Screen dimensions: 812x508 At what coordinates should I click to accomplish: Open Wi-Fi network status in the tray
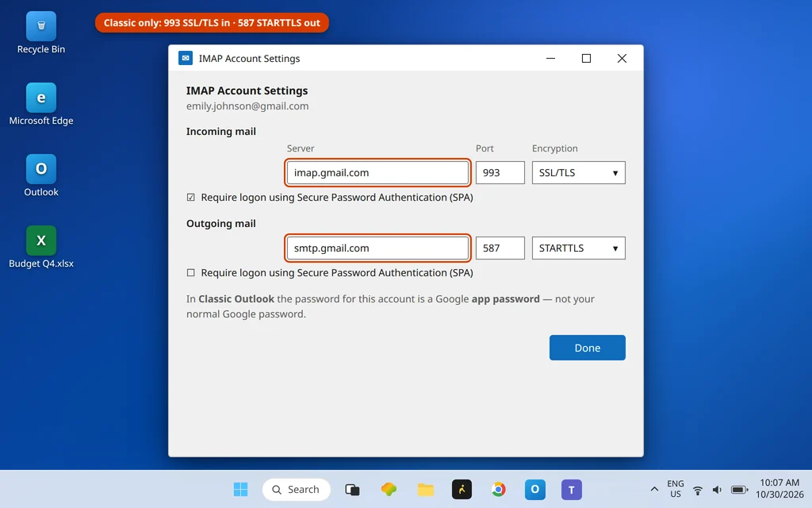coord(698,489)
